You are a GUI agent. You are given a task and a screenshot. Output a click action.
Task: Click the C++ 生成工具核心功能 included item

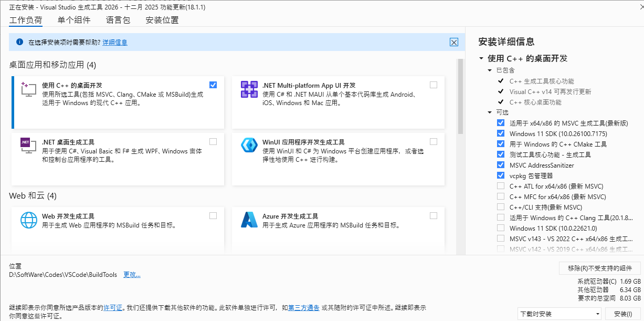coord(542,81)
